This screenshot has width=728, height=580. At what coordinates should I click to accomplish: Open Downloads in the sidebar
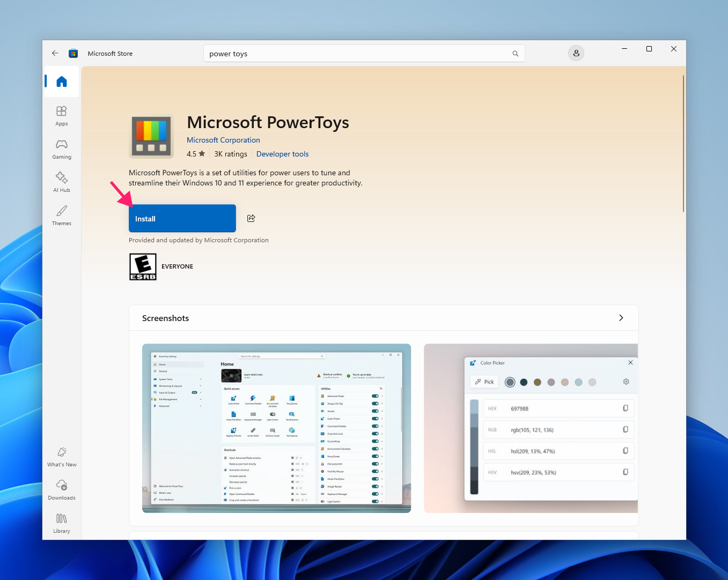coord(62,490)
